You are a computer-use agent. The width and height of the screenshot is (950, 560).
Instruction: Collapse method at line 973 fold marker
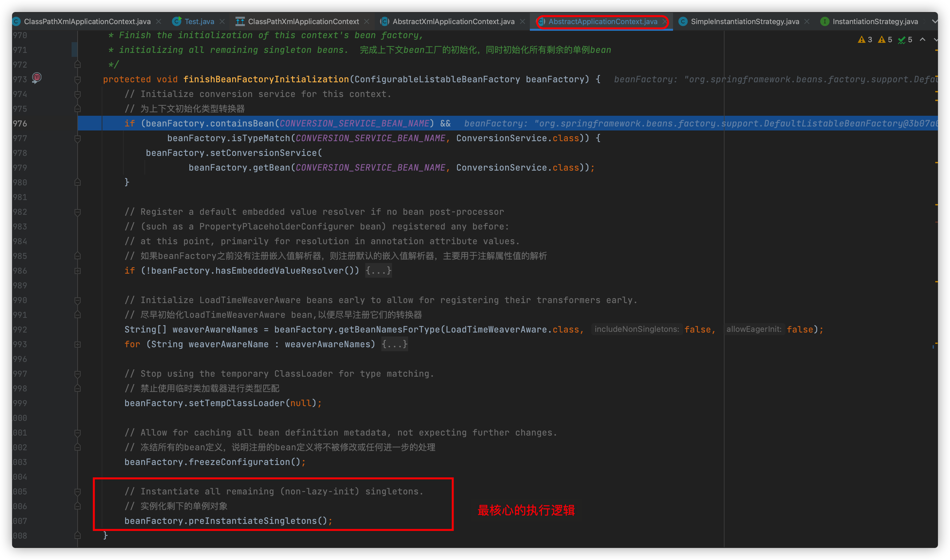78,80
